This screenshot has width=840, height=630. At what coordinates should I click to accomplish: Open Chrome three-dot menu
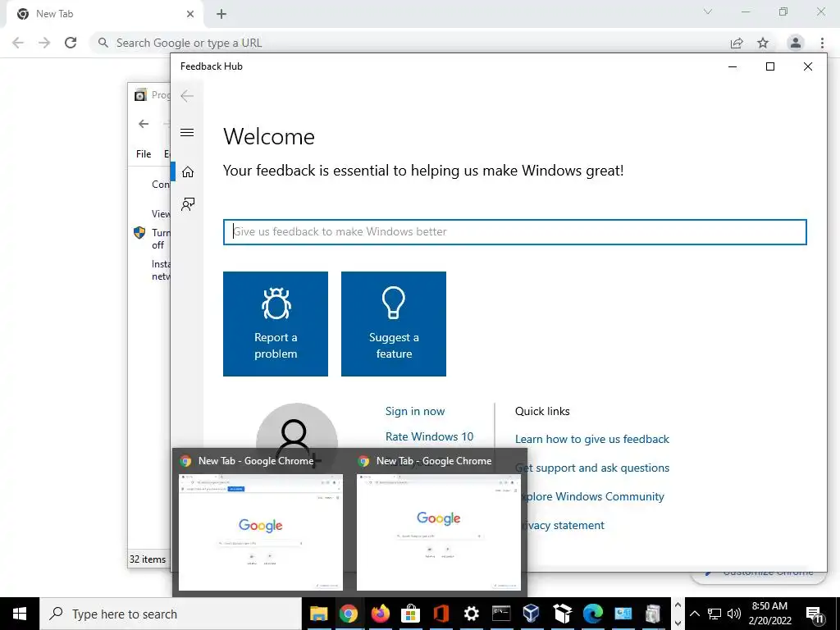click(x=822, y=43)
